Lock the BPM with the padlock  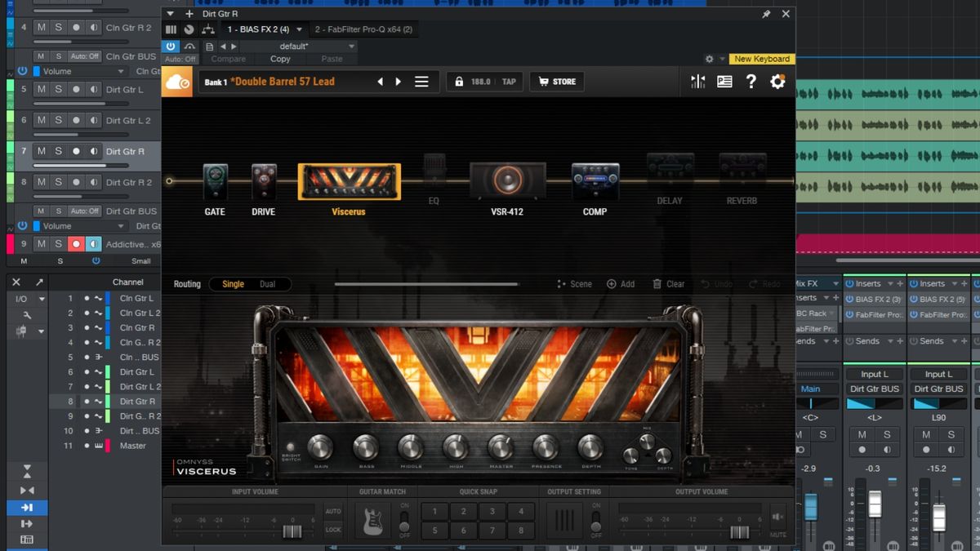458,82
